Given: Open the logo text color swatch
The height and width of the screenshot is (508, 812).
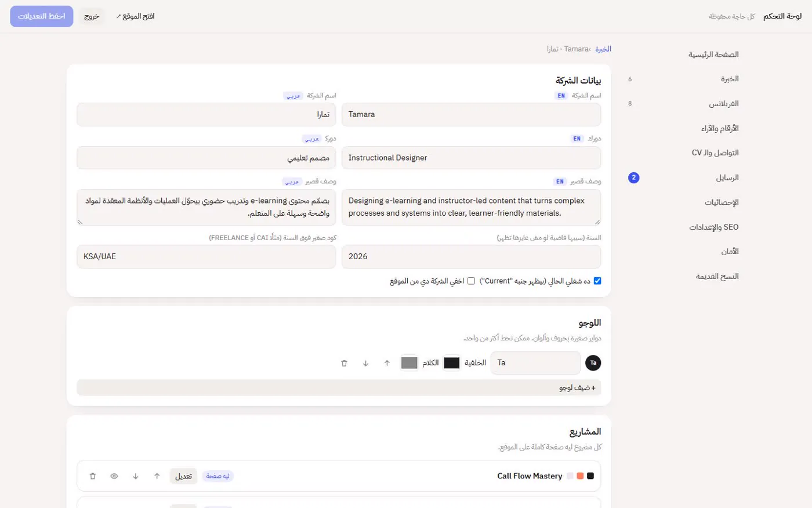Looking at the screenshot, I should pyautogui.click(x=409, y=363).
